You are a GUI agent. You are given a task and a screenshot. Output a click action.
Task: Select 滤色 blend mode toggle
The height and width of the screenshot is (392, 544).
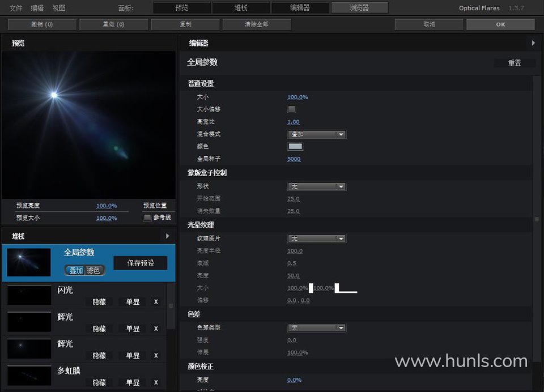(94, 270)
